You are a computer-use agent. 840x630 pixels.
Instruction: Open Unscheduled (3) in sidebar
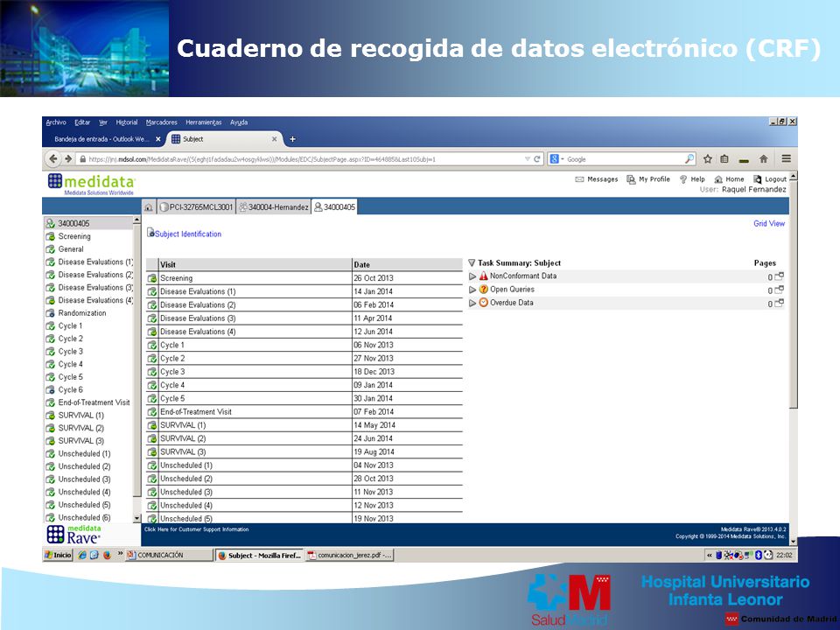coord(84,480)
